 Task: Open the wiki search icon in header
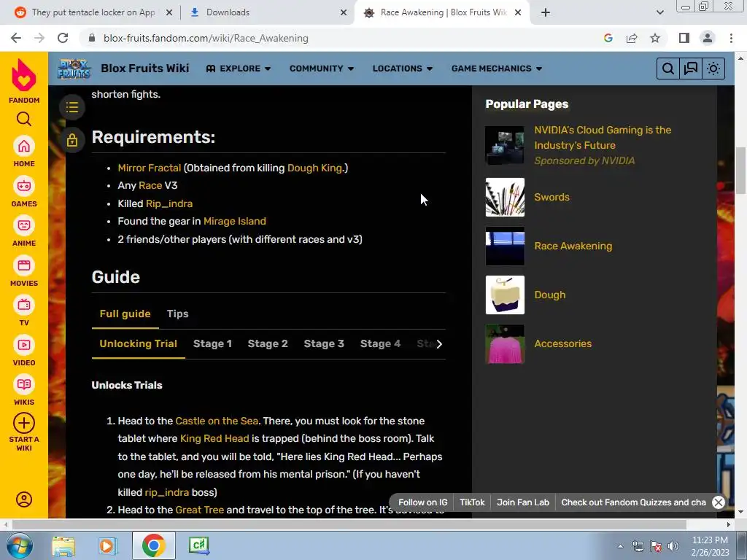pos(668,69)
